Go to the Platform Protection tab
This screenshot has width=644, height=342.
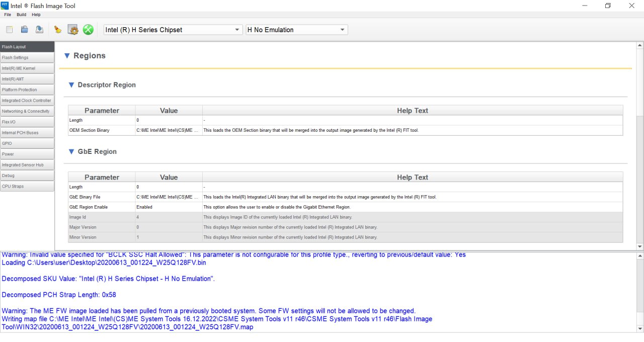(x=27, y=90)
